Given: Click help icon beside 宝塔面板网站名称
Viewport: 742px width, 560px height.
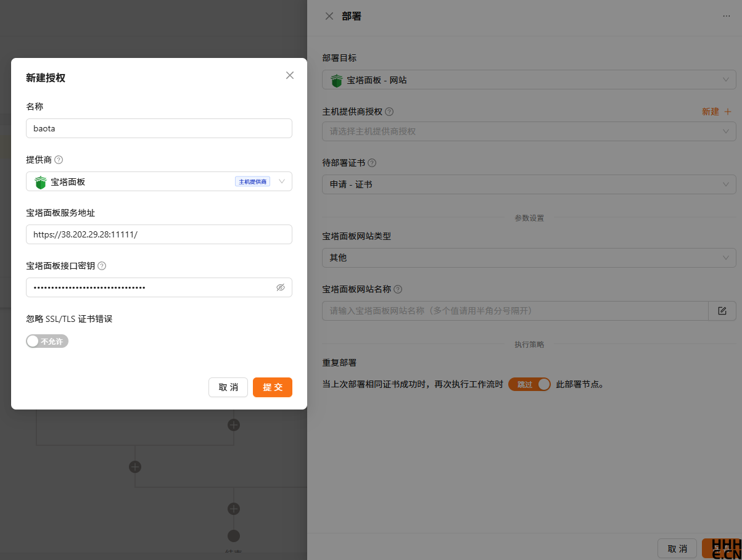Looking at the screenshot, I should pyautogui.click(x=398, y=289).
